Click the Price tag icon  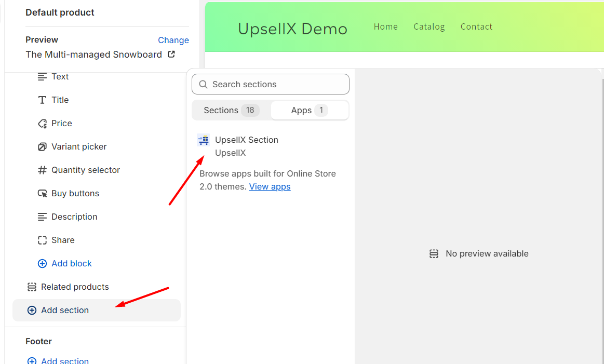pos(42,124)
